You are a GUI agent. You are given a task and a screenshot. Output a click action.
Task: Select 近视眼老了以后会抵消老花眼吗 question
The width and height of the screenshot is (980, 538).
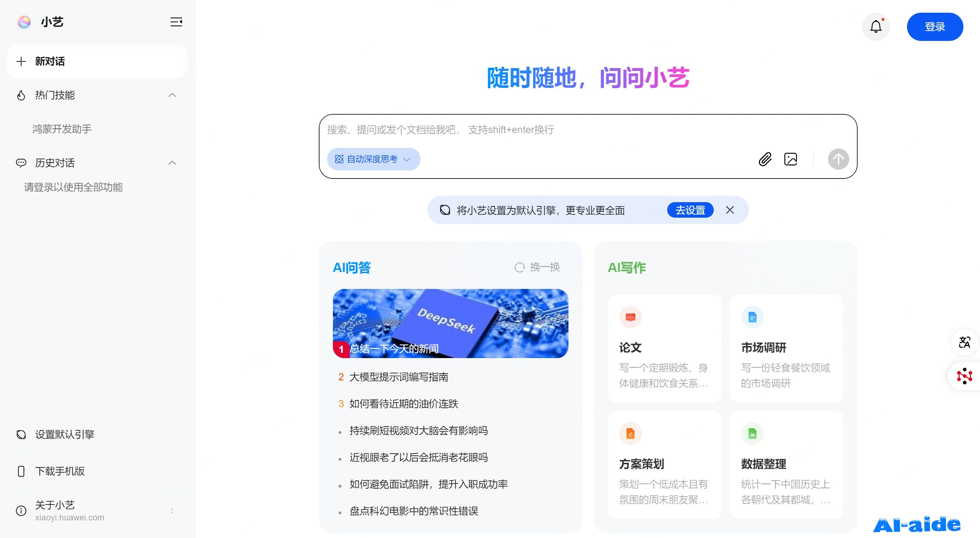[x=419, y=457]
